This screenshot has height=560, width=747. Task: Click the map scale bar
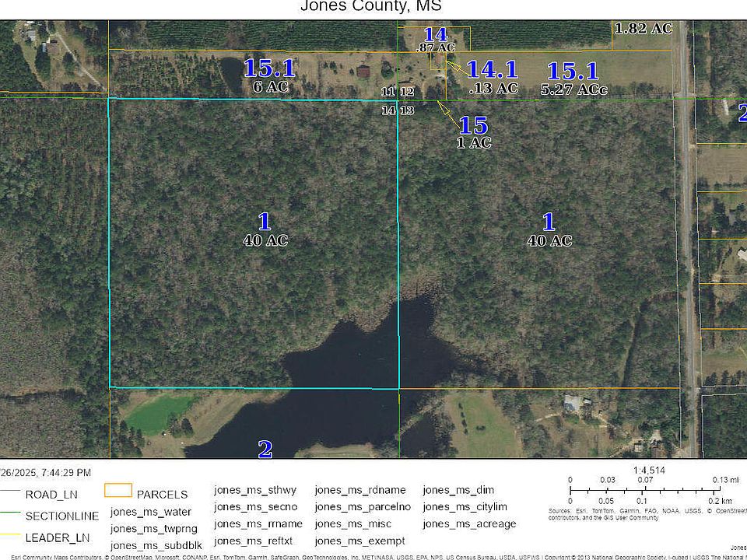[644, 491]
